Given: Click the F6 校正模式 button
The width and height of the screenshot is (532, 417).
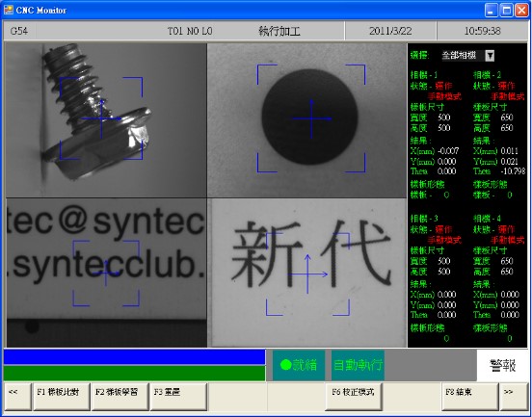Looking at the screenshot, I should point(354,397).
